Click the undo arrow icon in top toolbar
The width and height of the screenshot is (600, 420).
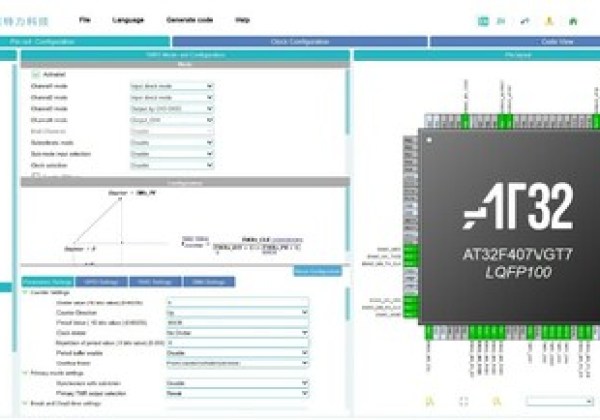[x=526, y=20]
